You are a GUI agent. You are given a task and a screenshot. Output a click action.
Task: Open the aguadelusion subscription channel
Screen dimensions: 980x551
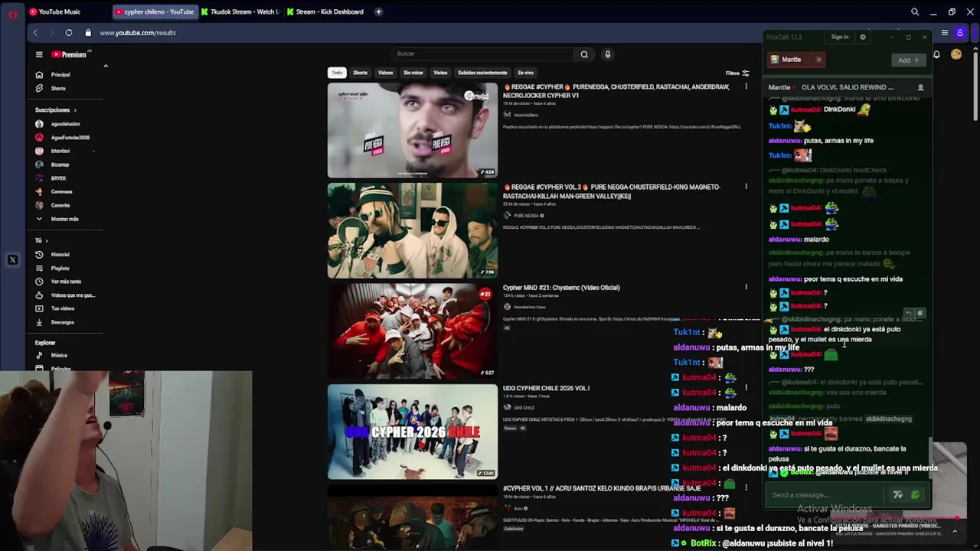click(65, 124)
